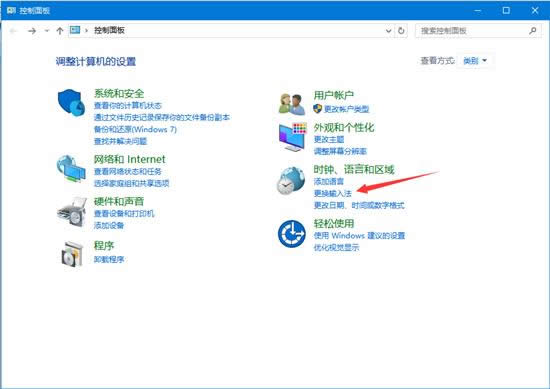
Task: Open the System and Security shield icon
Action: [x=71, y=102]
